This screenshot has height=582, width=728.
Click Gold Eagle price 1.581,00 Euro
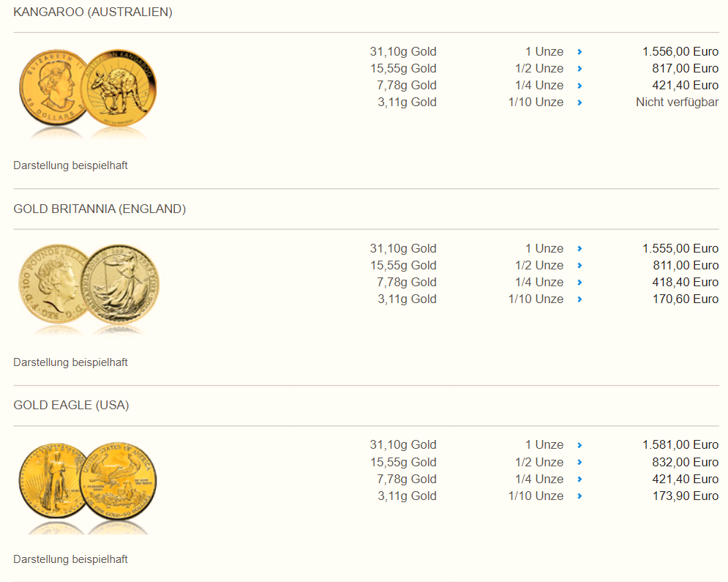tap(680, 445)
